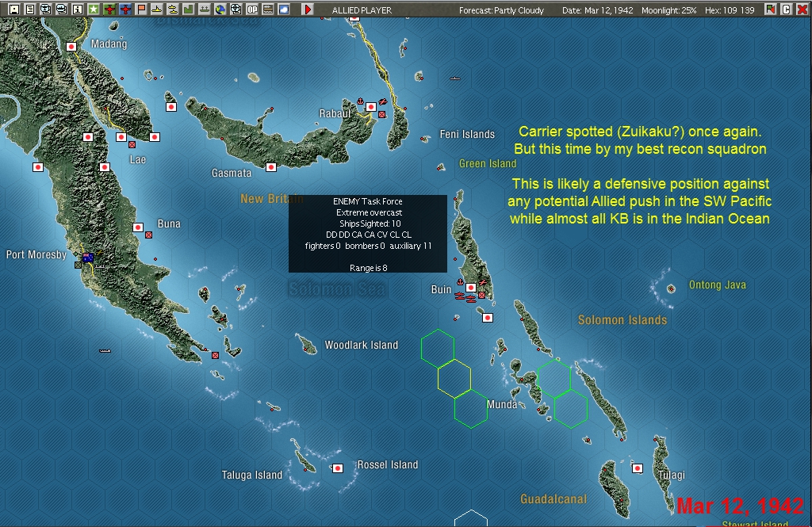Viewport: 812px width, 527px height.
Task: Click the 'Green Island' map label
Action: [x=488, y=163]
